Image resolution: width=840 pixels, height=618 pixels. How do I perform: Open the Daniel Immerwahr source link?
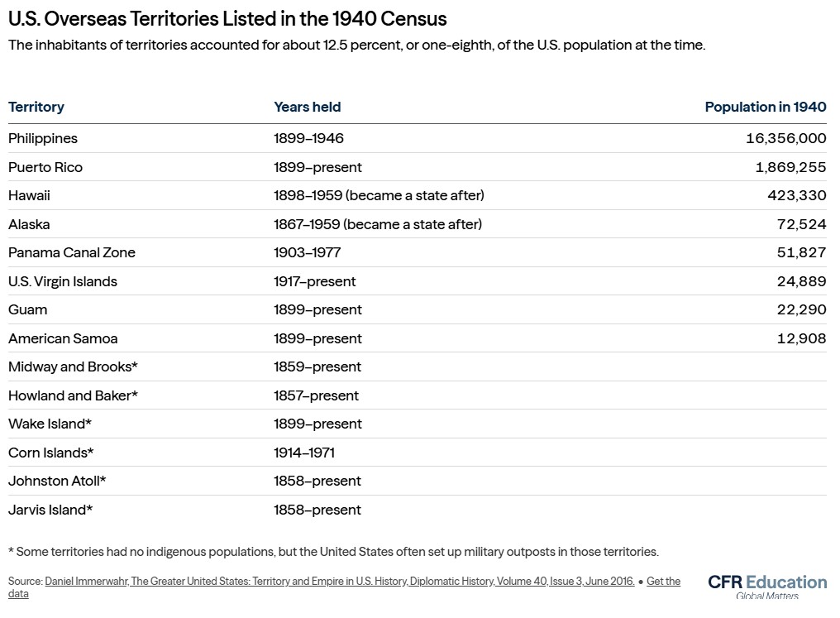click(x=339, y=582)
